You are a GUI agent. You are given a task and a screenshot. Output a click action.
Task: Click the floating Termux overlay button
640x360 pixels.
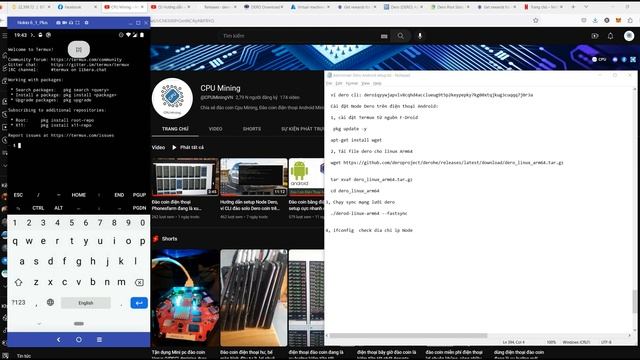pyautogui.click(x=79, y=49)
